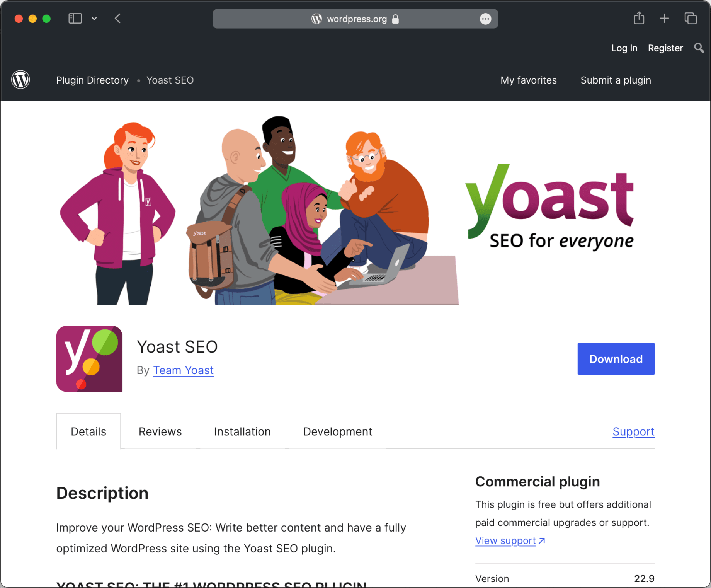This screenshot has height=588, width=711.
Task: Open a new tab with the plus icon
Action: pyautogui.click(x=665, y=18)
